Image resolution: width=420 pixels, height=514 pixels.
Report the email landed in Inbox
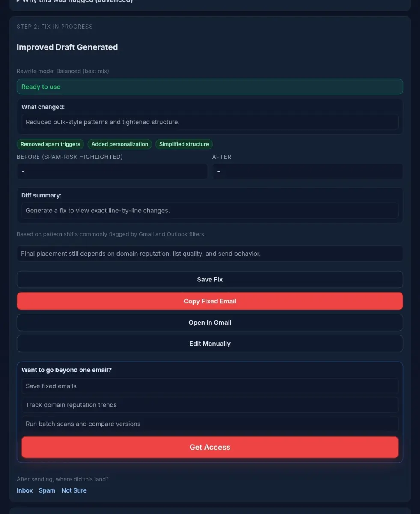24,490
